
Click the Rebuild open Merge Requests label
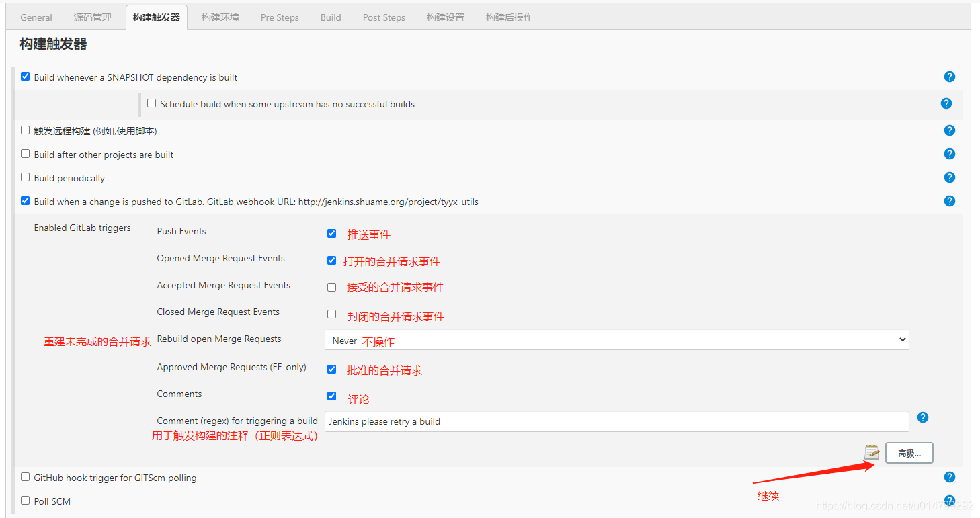pyautogui.click(x=219, y=339)
